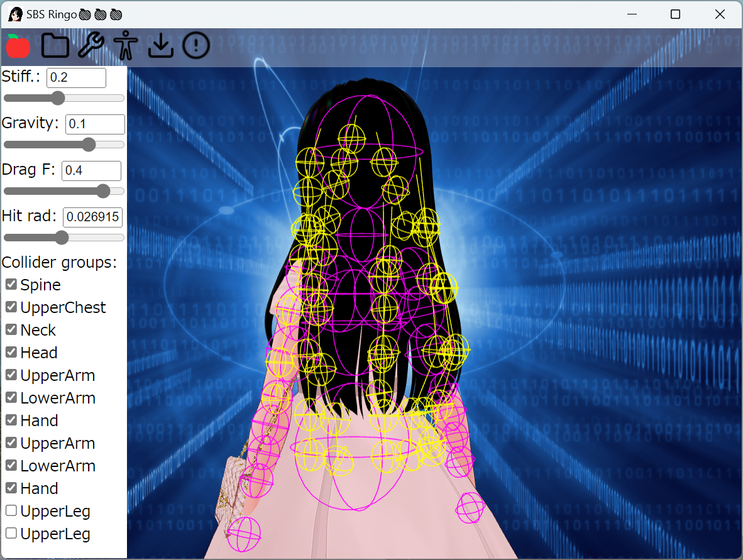
Task: Select the human figure pose icon
Action: click(126, 45)
